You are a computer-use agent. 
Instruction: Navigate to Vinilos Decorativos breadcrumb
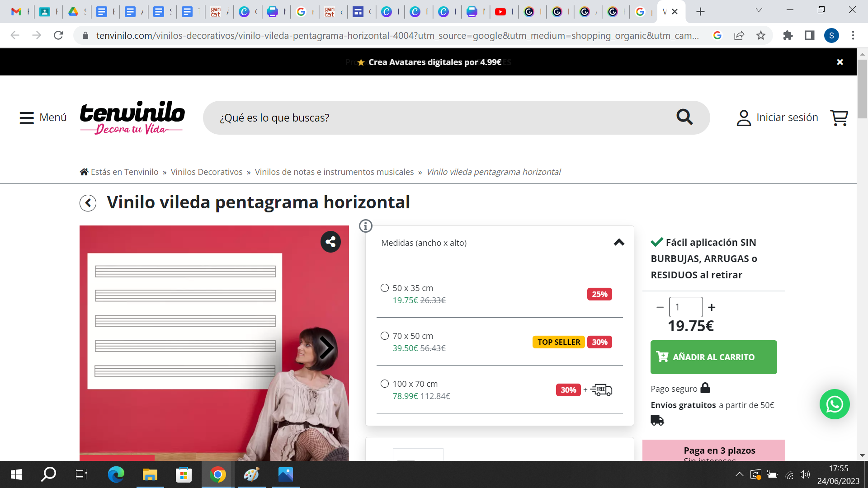(x=207, y=172)
